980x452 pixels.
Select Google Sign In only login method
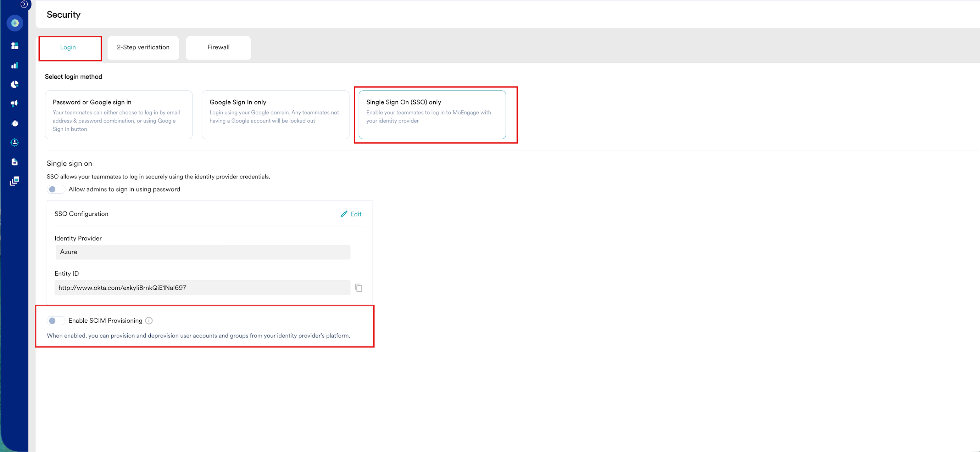pyautogui.click(x=275, y=114)
